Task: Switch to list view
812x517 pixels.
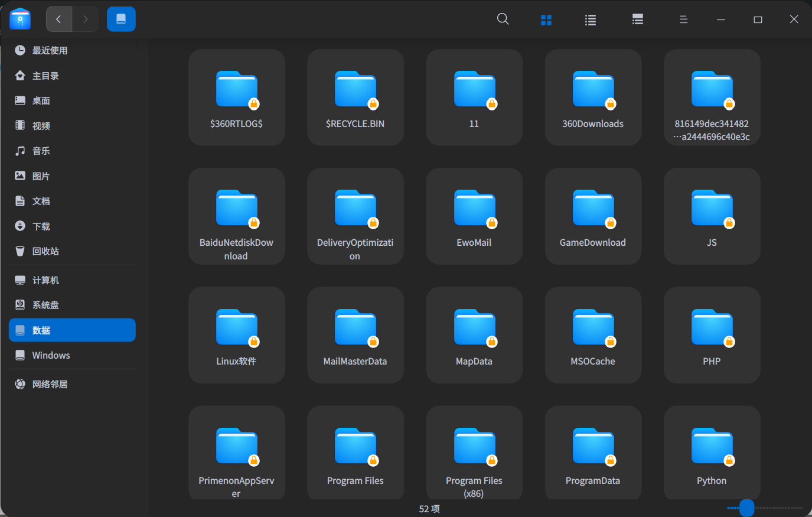Action: (x=591, y=20)
